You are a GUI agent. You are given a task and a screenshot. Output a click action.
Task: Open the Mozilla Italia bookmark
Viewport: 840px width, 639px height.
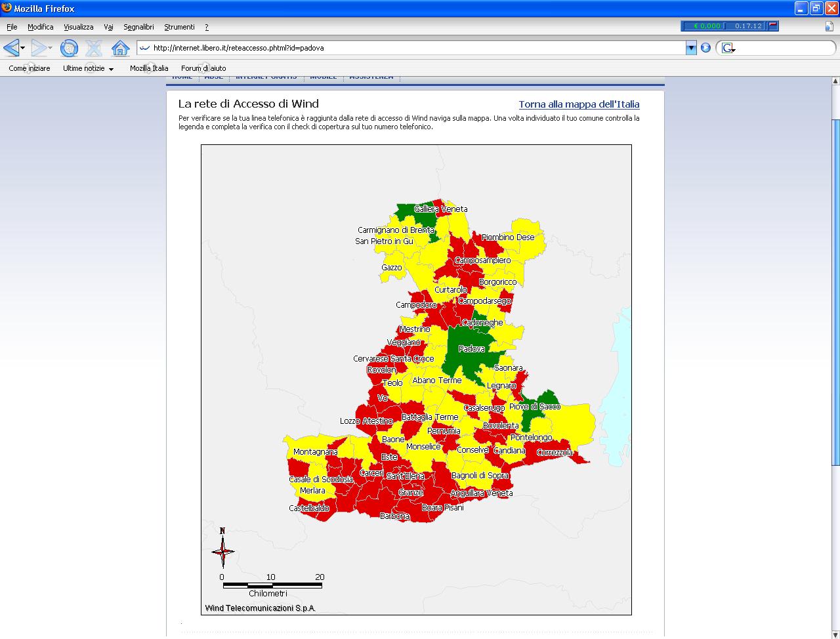click(x=149, y=68)
